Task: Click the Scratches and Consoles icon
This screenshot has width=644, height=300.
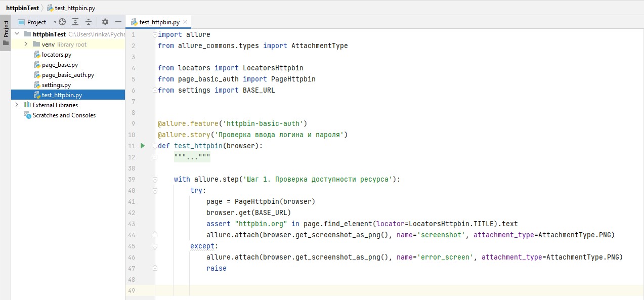Action: click(27, 115)
